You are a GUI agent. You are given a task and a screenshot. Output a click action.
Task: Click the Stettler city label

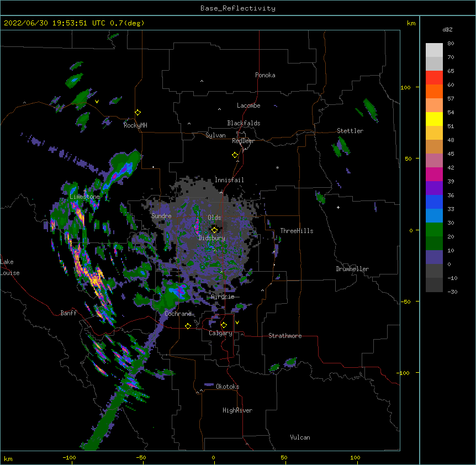350,131
